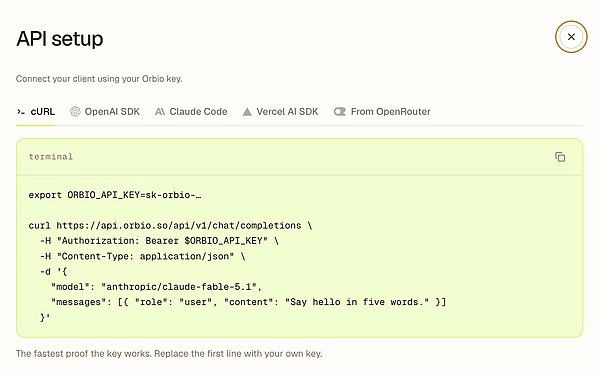This screenshot has height=376, width=600.
Task: Click the Authorization Bearer header line
Action: pyautogui.click(x=159, y=241)
